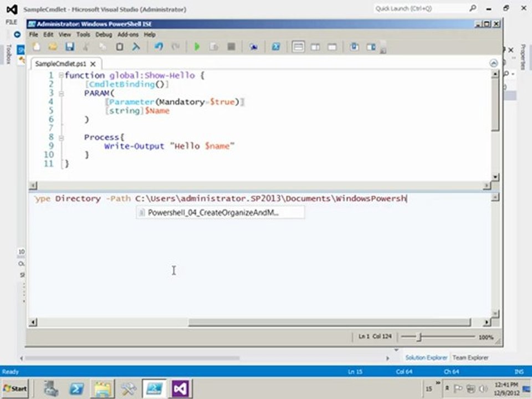This screenshot has height=399, width=532.
Task: Click the Copy toolbar icon
Action: coord(103,47)
